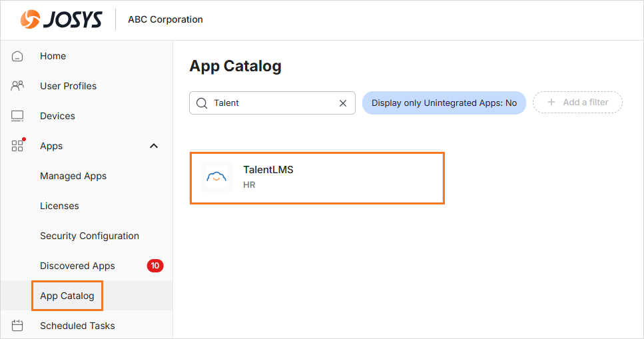Viewport: 644px width, 339px height.
Task: Open Licenses submenu item
Action: click(x=59, y=206)
